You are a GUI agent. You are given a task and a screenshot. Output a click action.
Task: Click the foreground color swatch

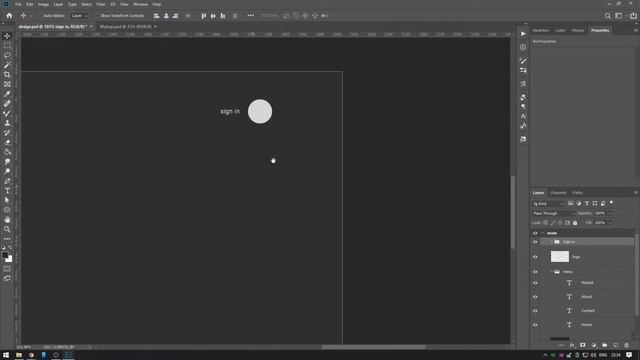5,256
